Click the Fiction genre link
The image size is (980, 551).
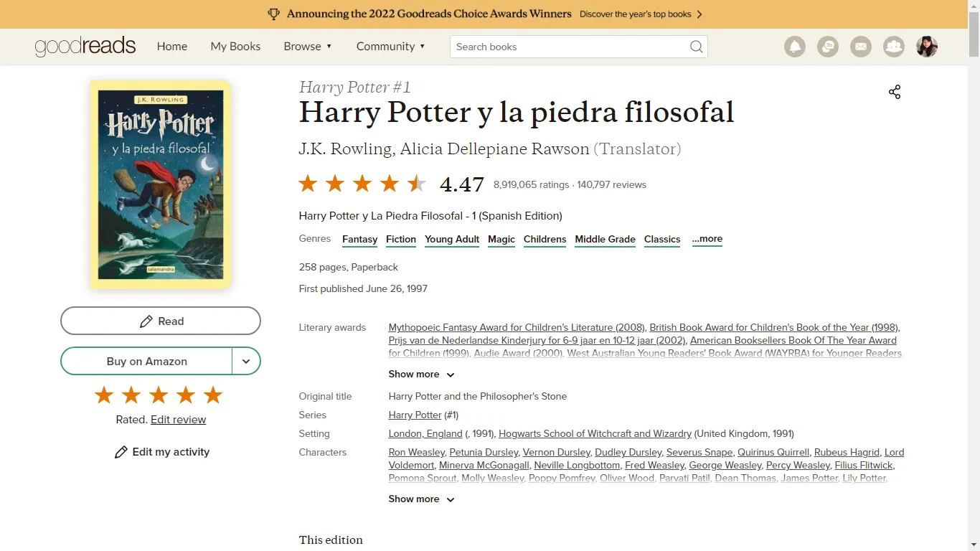tap(401, 239)
